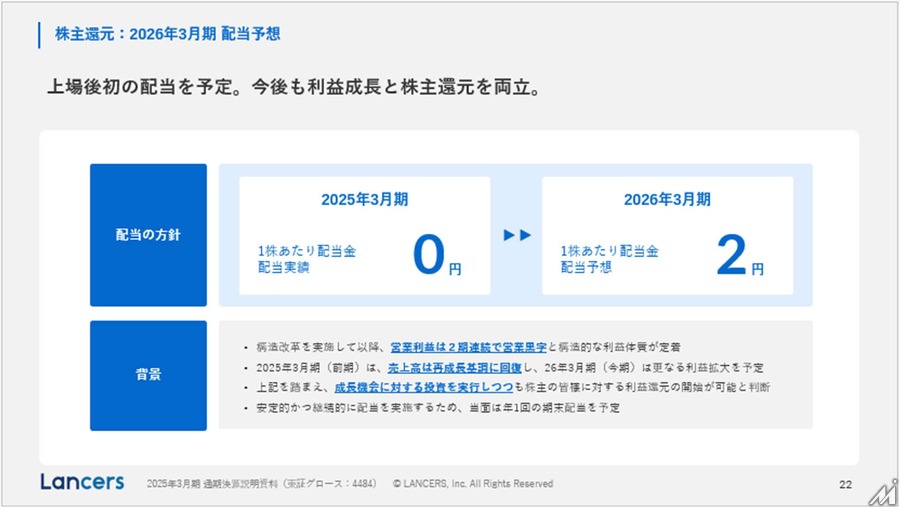The image size is (900, 507).
Task: Click the underlined 成長機会に対する投資を実行しつつ text
Action: coord(424,387)
